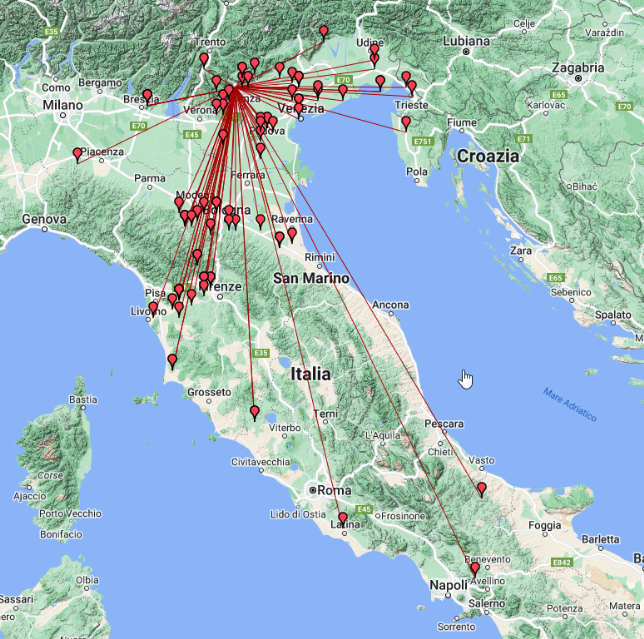Click the Roma city label

pos(334,490)
